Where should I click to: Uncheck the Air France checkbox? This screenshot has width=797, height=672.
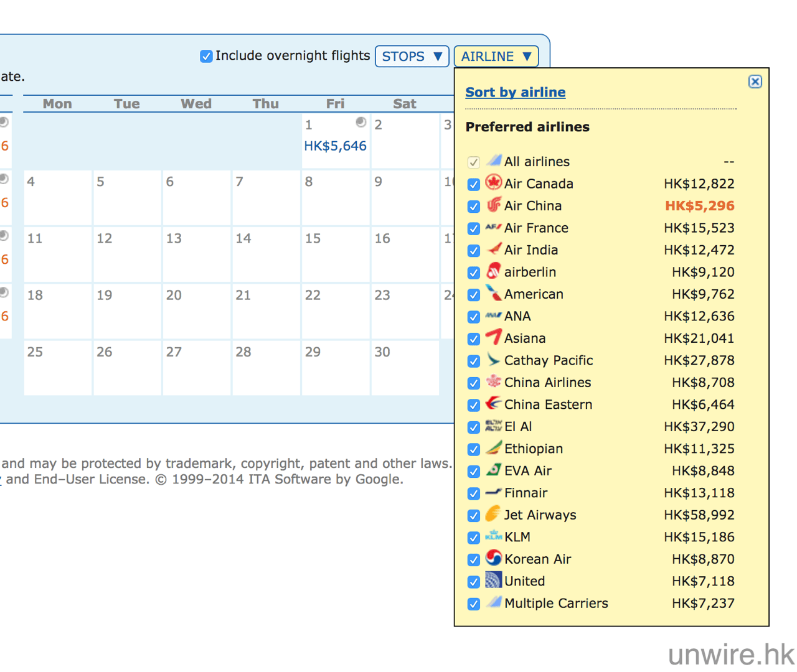pyautogui.click(x=474, y=228)
